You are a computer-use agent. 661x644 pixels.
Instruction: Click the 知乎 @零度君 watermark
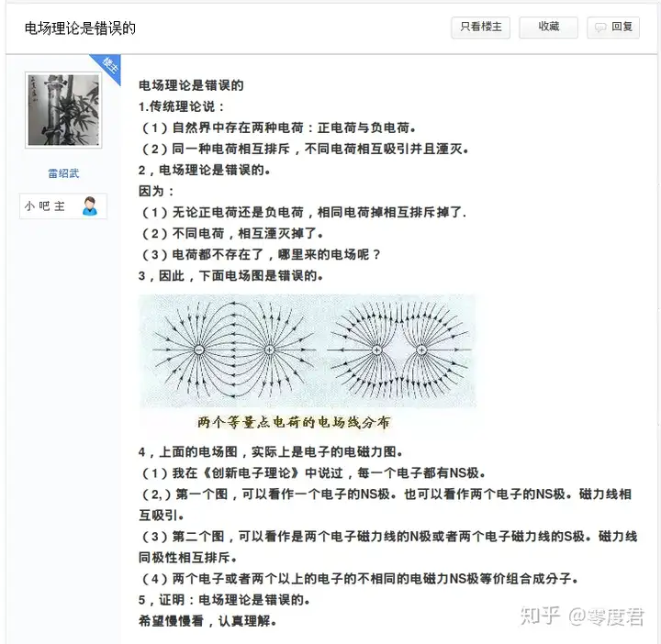pyautogui.click(x=582, y=616)
